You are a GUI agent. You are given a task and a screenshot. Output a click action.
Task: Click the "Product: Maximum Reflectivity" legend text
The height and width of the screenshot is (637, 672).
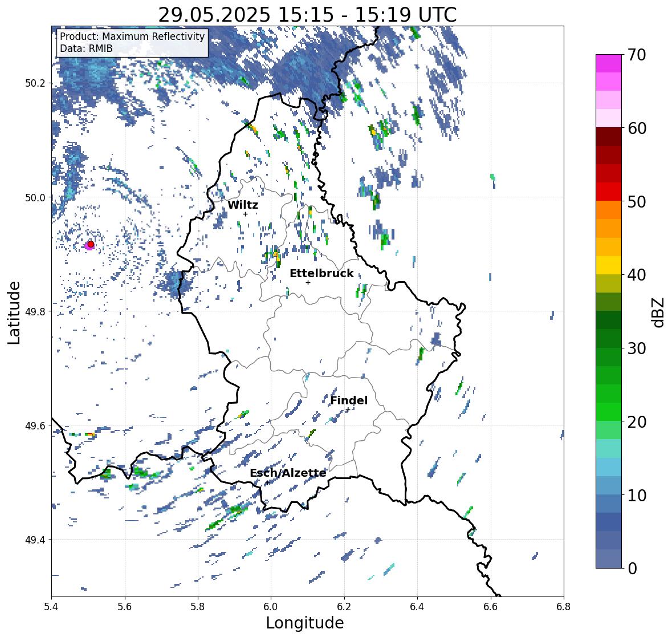pos(132,36)
